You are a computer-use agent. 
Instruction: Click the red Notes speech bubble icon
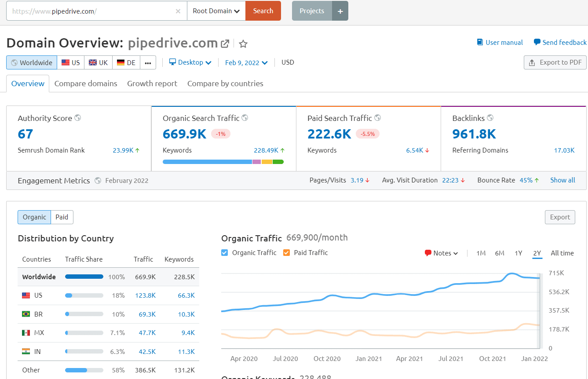(428, 253)
